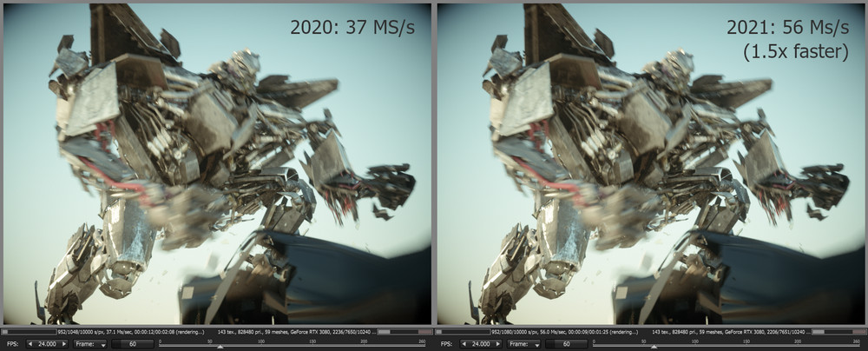
Task: Decrease FPS with left arrow in 2021 panel
Action: 464,344
